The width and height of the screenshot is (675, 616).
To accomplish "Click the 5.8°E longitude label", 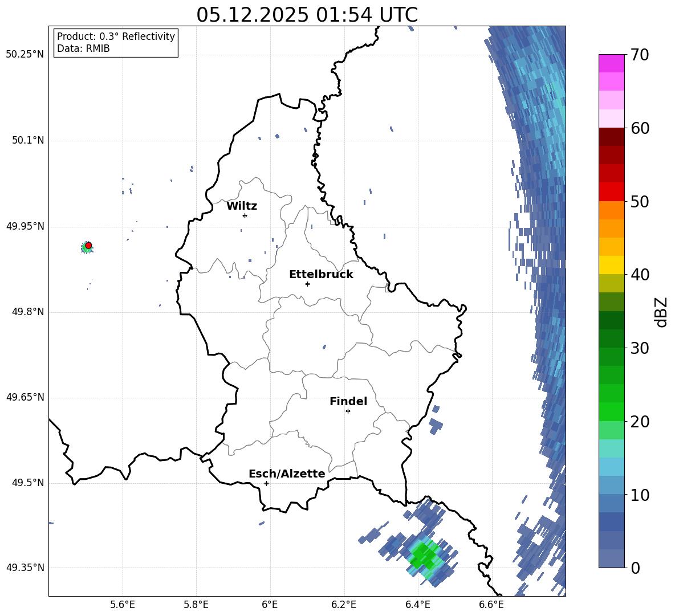I will pyautogui.click(x=196, y=605).
